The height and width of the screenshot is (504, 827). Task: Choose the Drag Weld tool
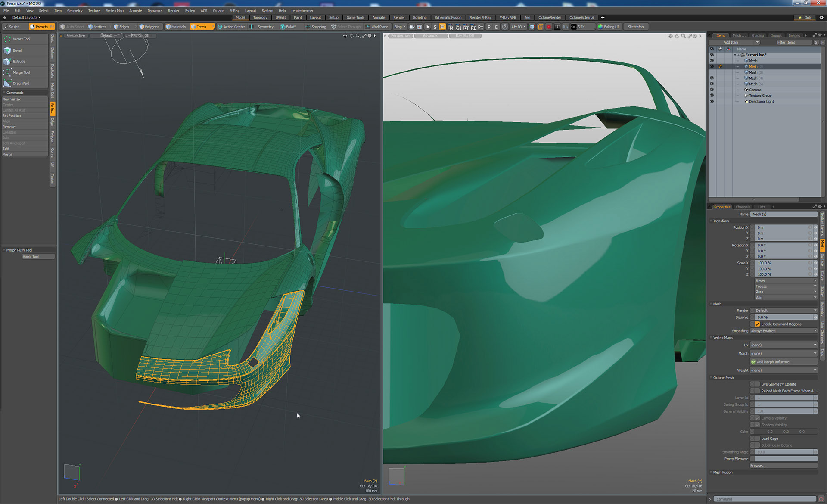click(21, 84)
